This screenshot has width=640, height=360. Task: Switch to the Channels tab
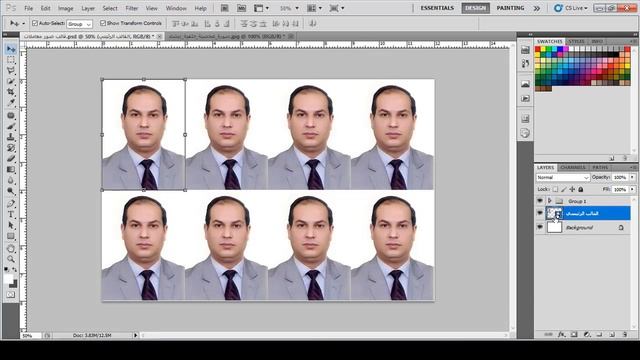[x=573, y=167]
